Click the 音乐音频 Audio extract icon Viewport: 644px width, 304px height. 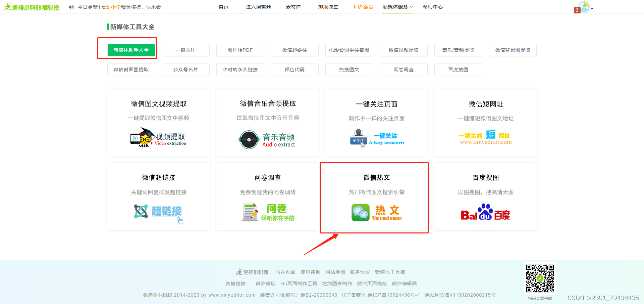pyautogui.click(x=267, y=139)
